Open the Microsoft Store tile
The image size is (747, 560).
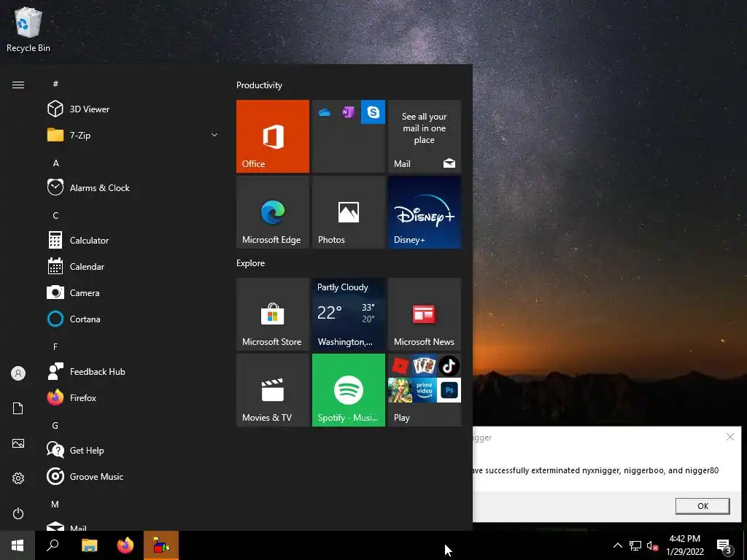click(273, 314)
